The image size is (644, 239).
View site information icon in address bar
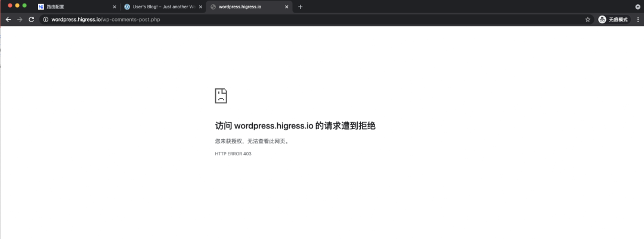click(45, 19)
